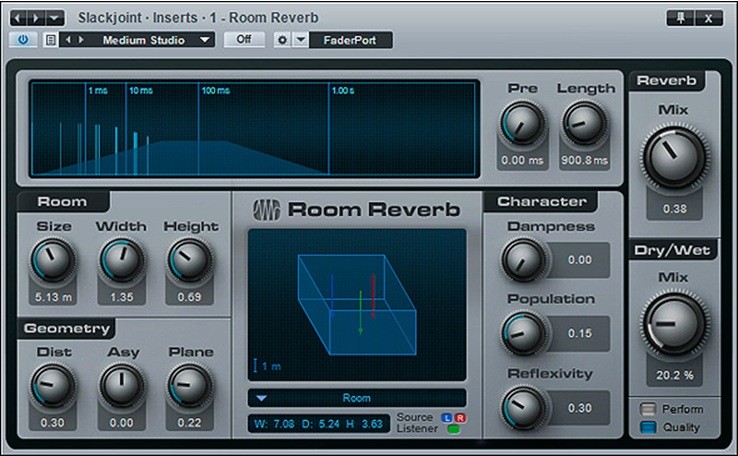Adjust the Geometry Plane knob
Image resolution: width=738 pixels, height=456 pixels.
[x=190, y=385]
